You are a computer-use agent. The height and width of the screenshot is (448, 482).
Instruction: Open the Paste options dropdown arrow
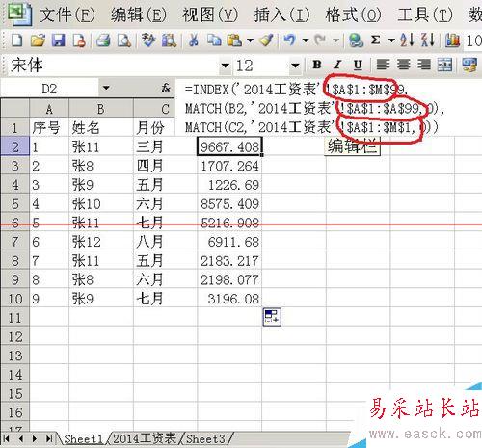(x=250, y=40)
